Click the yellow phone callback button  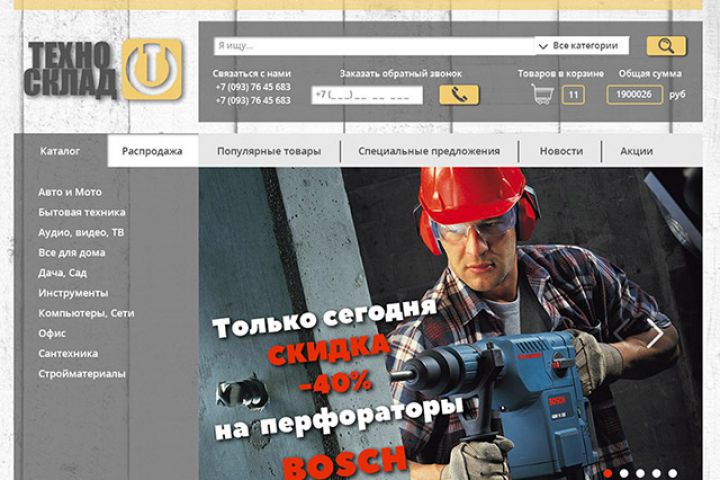(459, 95)
